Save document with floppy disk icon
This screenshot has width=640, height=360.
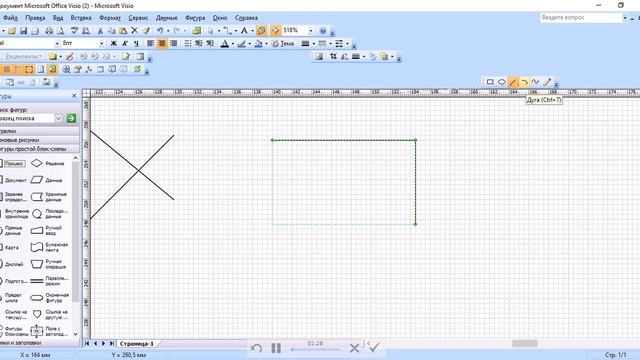coord(23,31)
